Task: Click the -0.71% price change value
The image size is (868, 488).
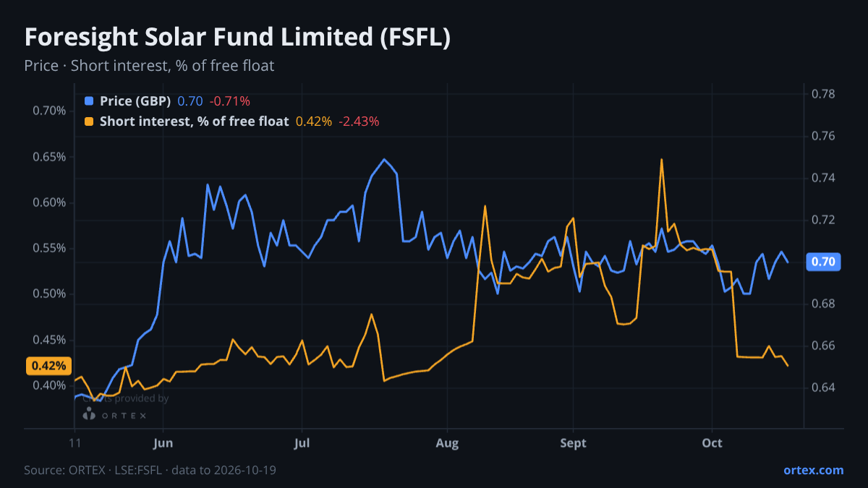Action: (x=230, y=101)
